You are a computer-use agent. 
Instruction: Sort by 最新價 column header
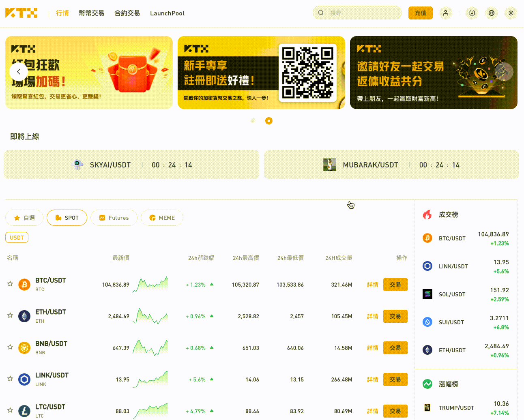121,258
